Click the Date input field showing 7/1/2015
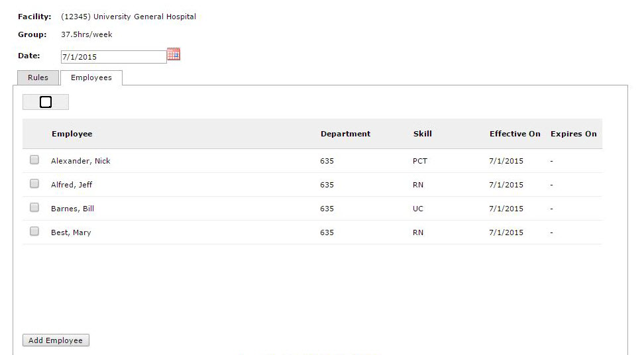Viewport: 644px width, 355px height. point(114,57)
